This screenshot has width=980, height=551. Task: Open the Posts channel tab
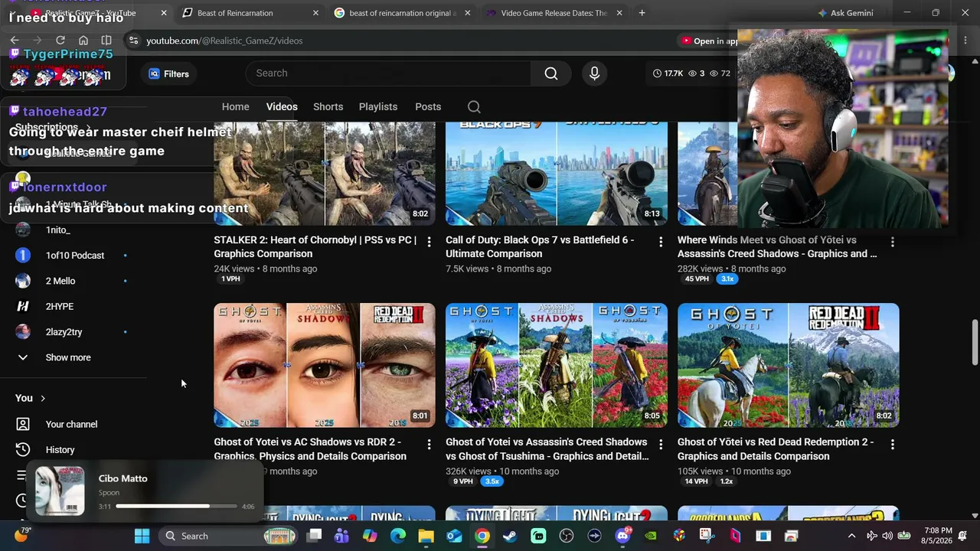tap(428, 107)
